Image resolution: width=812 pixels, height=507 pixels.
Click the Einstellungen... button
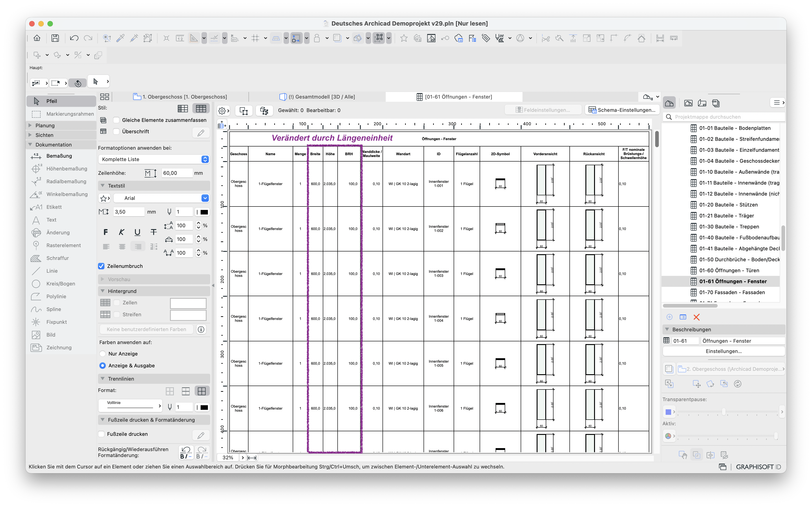tap(724, 351)
